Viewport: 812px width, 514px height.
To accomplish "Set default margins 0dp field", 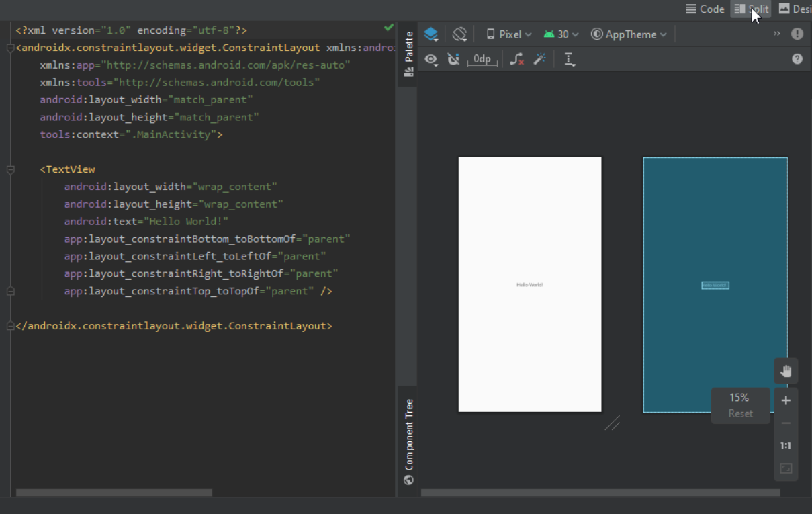I will (482, 60).
